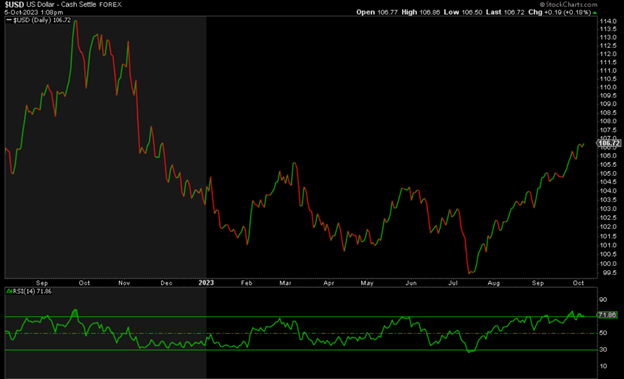The image size is (624, 379).
Task: Click the 110.0 price axis label
Action: 608,87
